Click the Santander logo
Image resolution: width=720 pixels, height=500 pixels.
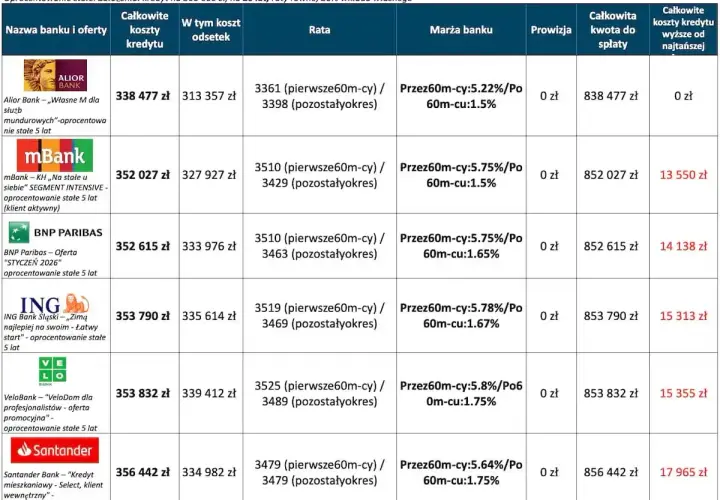coord(55,450)
